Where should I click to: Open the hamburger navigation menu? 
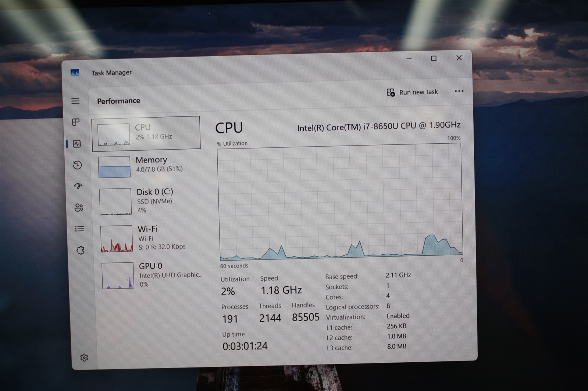pos(75,101)
